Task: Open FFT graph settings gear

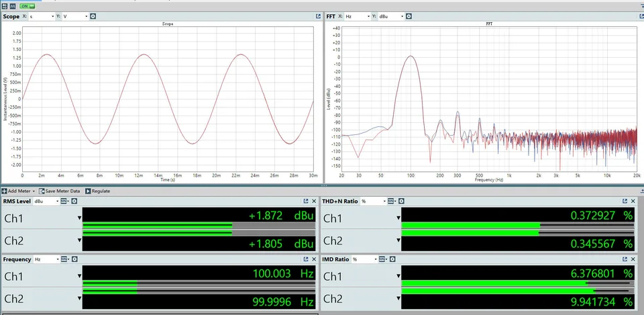Action: click(409, 16)
